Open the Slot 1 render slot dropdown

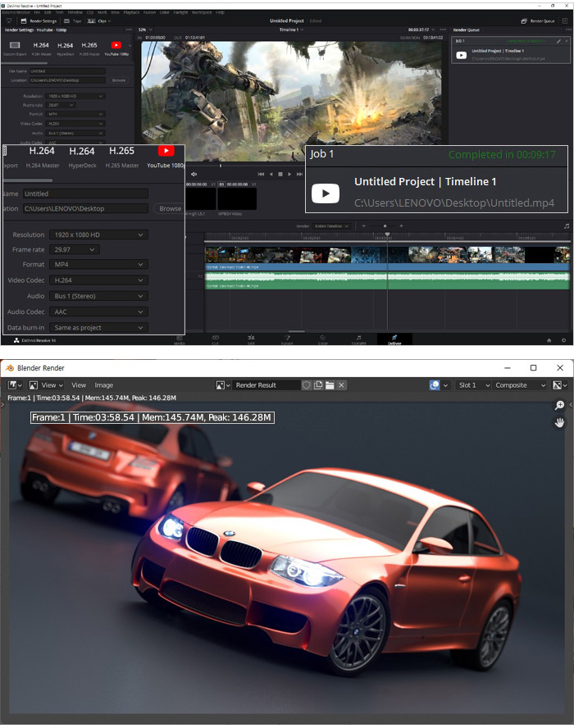(x=473, y=385)
